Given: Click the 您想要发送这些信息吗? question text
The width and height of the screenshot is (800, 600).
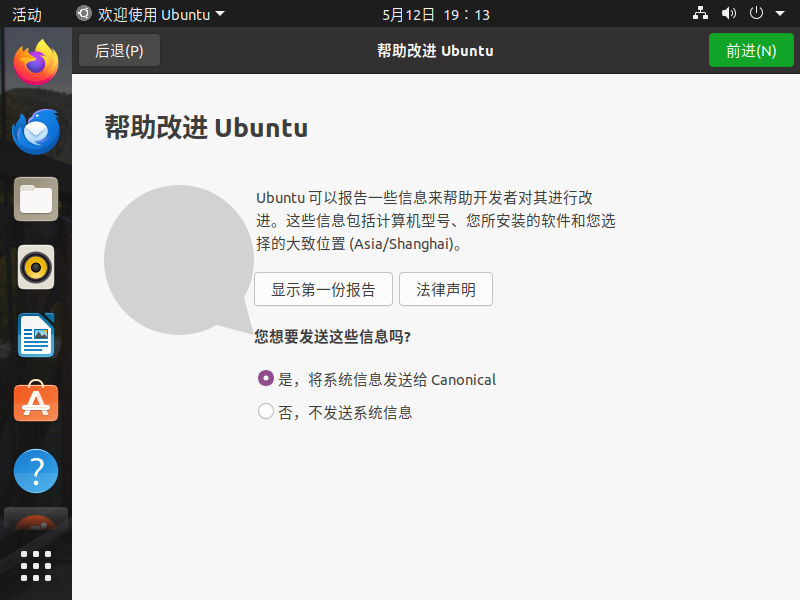Looking at the screenshot, I should coord(333,337).
